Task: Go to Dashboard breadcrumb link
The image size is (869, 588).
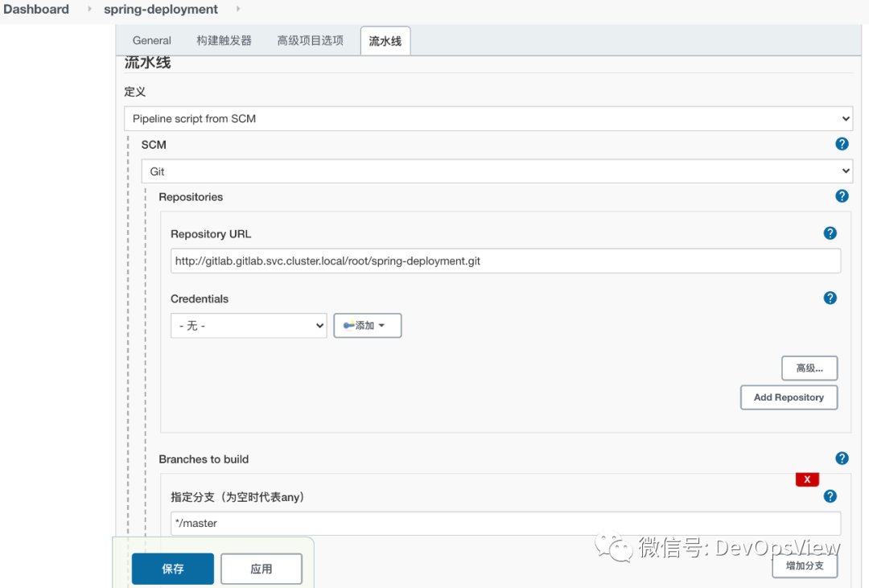Action: pyautogui.click(x=36, y=10)
